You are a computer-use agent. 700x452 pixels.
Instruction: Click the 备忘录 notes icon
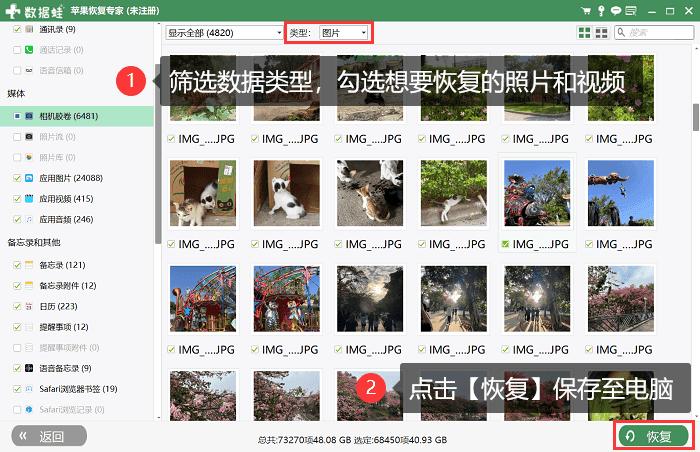(29, 265)
